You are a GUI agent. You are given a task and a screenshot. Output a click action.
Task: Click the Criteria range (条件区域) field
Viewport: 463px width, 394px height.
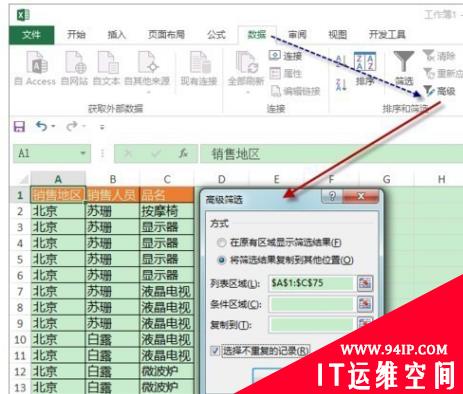(311, 304)
